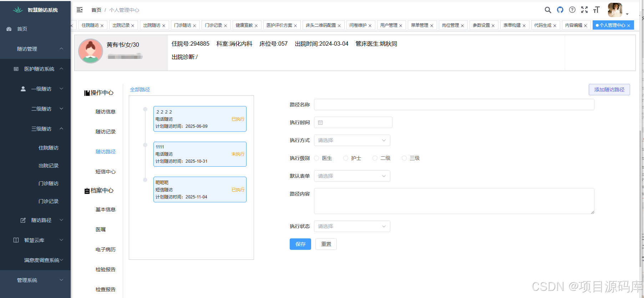
Task: Click the 添加随访路径 button
Action: (x=609, y=90)
